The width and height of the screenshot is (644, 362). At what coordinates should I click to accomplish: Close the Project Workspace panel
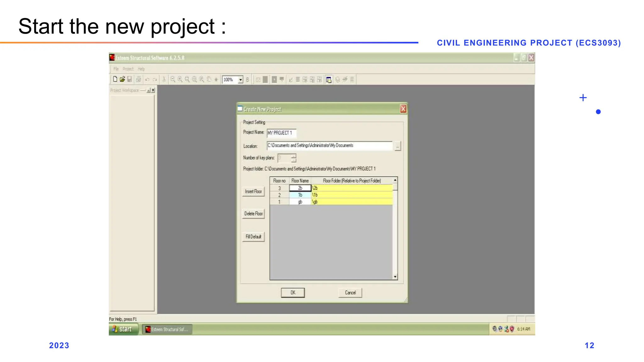pos(153,90)
